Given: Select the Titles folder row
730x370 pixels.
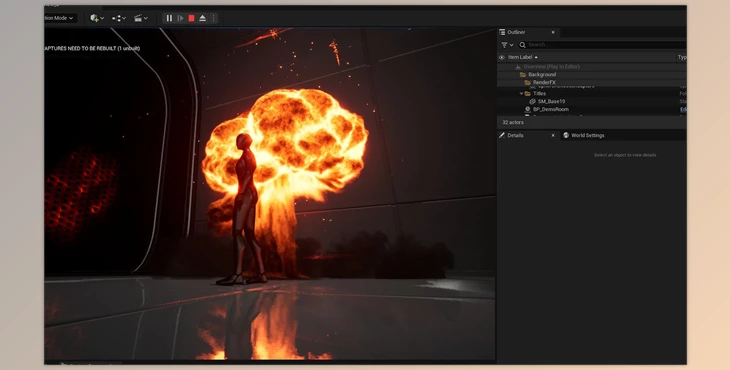Looking at the screenshot, I should tap(591, 94).
